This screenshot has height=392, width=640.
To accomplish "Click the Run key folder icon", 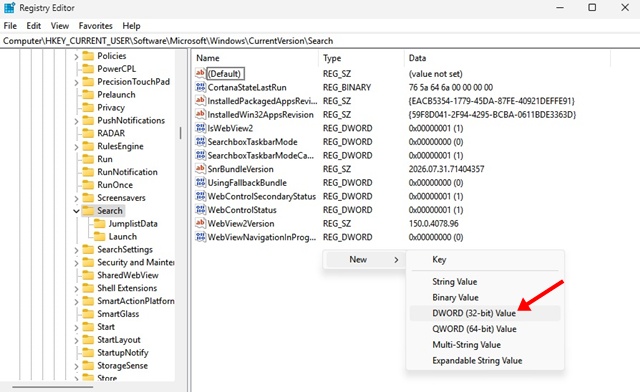I will coord(88,159).
